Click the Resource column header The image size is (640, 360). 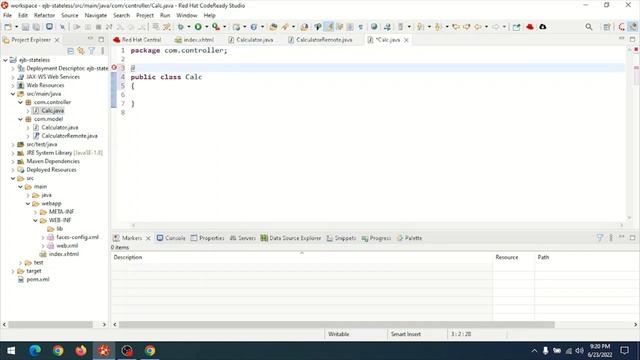coord(513,258)
